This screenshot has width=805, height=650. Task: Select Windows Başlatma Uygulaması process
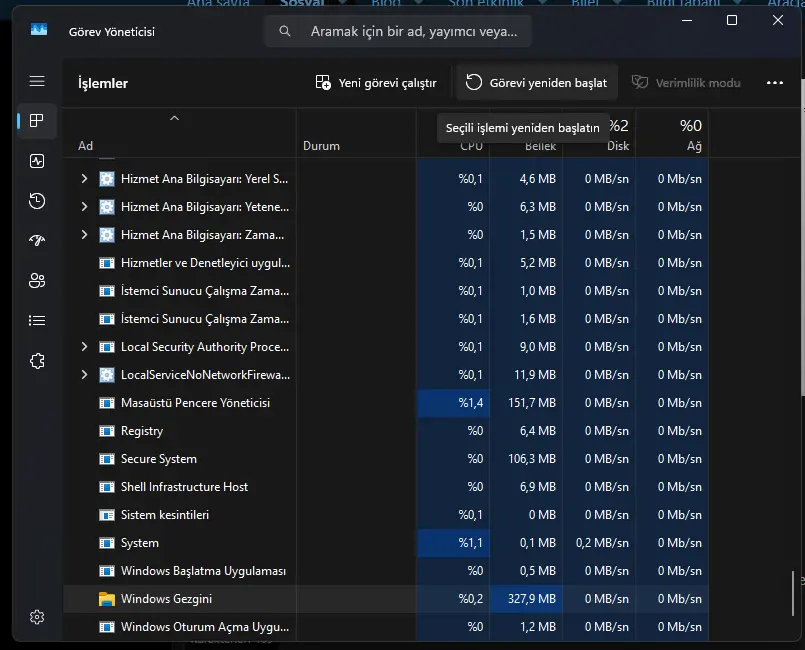[385, 571]
